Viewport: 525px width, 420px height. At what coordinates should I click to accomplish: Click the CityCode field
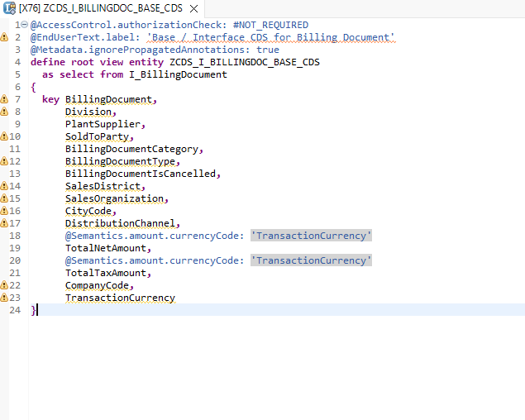[88, 211]
